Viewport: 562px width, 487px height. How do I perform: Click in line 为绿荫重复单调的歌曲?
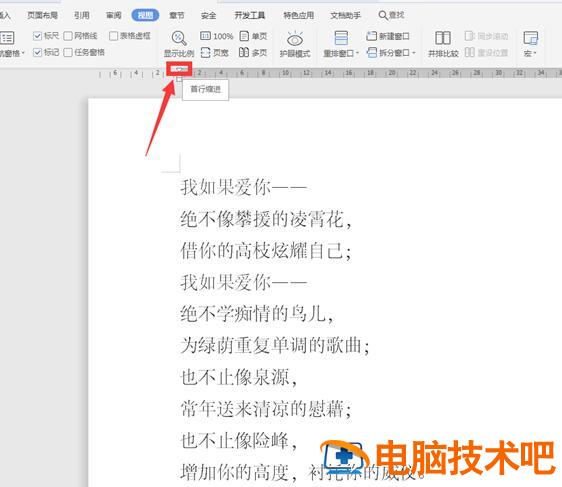pyautogui.click(x=275, y=346)
